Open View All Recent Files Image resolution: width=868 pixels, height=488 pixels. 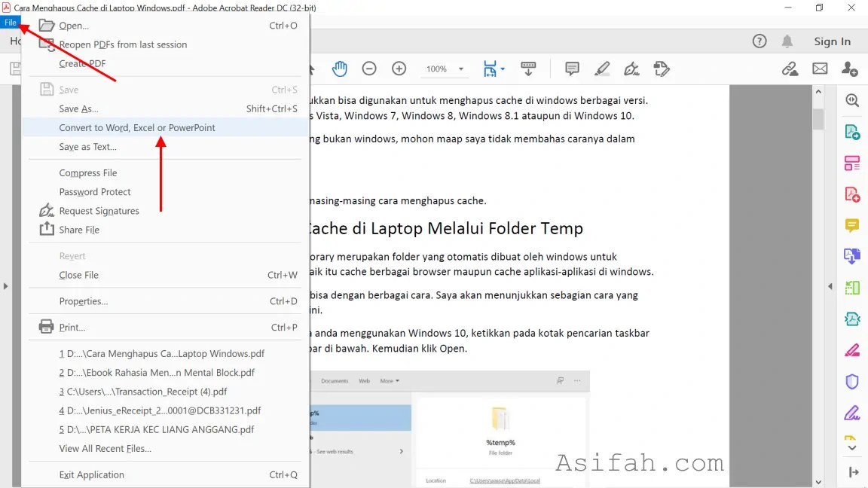105,449
